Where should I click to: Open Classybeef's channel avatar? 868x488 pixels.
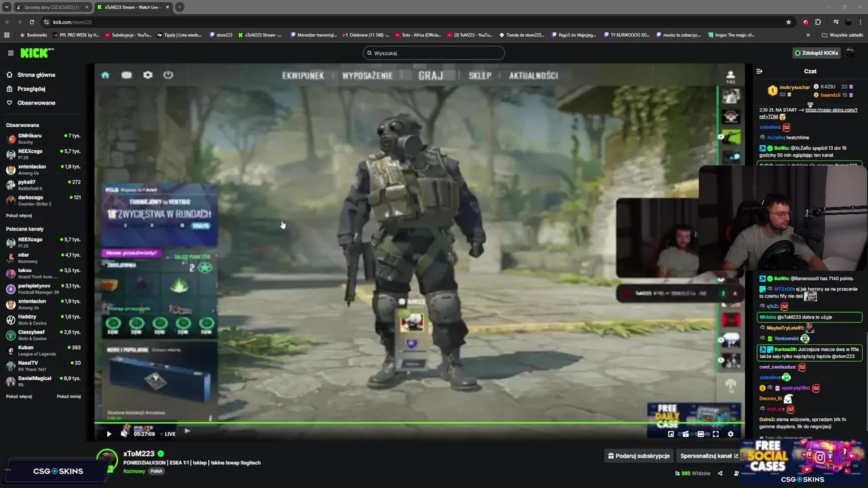pos(11,335)
